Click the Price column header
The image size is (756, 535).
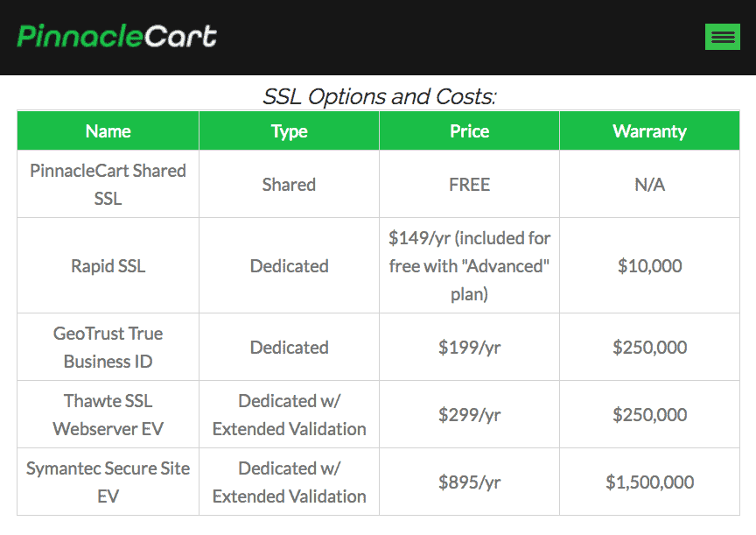pos(470,130)
